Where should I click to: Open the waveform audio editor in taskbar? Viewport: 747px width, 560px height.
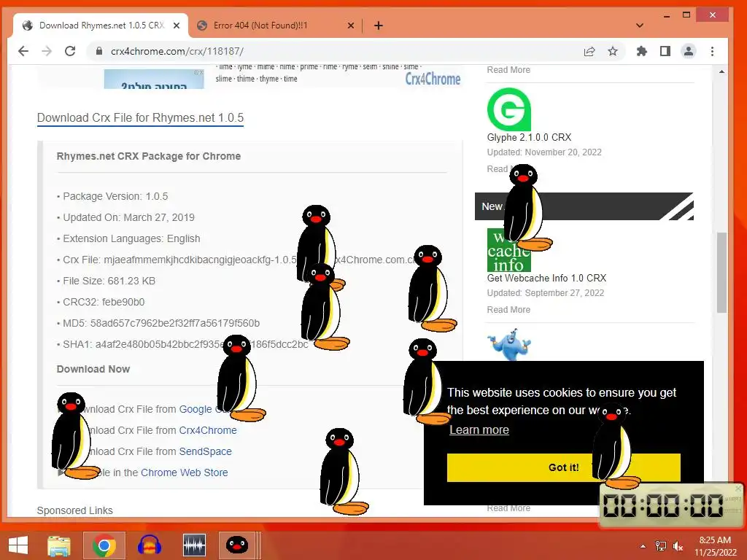point(194,545)
